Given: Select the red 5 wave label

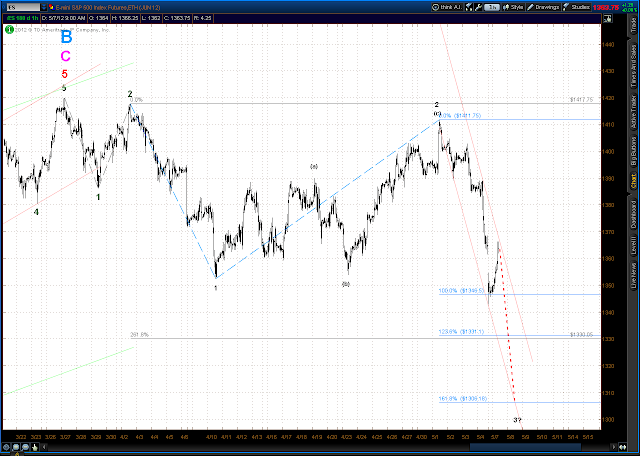Looking at the screenshot, I should [x=64, y=74].
